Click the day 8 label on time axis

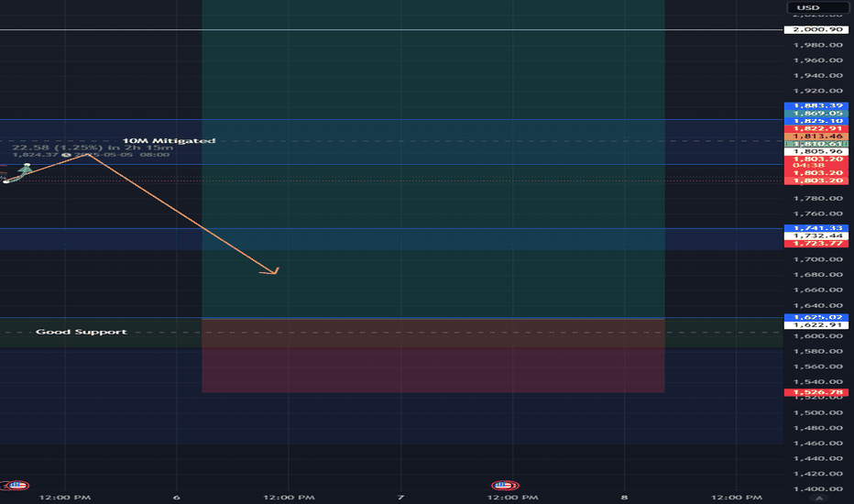pyautogui.click(x=624, y=497)
